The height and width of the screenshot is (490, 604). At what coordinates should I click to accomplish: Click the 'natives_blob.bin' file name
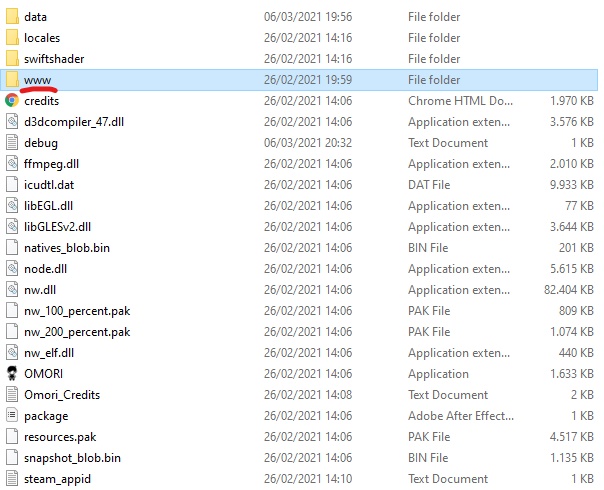(67, 248)
